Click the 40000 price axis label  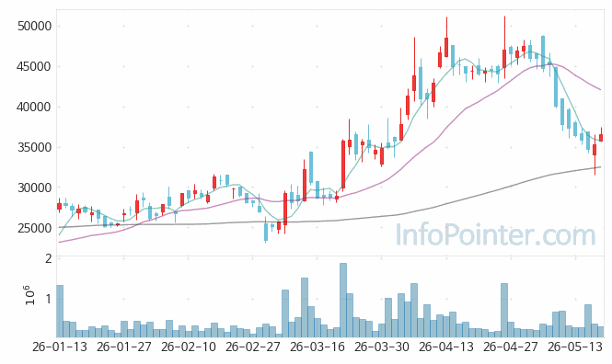click(x=34, y=107)
